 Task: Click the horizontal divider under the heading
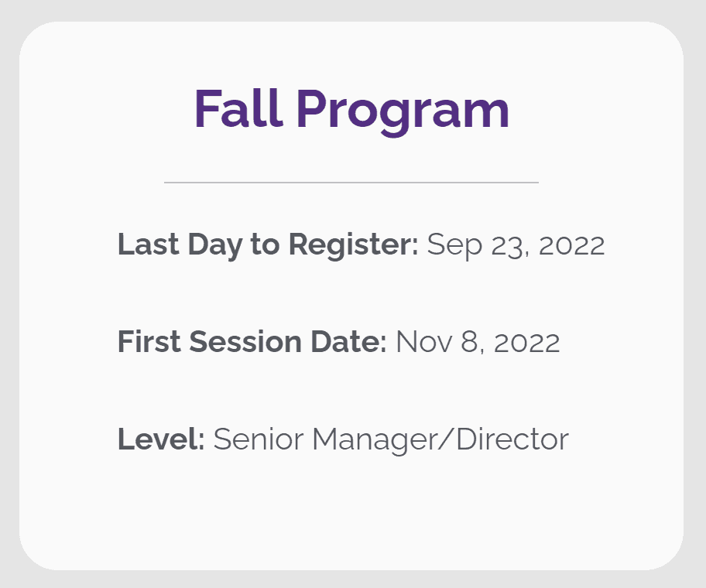[351, 183]
